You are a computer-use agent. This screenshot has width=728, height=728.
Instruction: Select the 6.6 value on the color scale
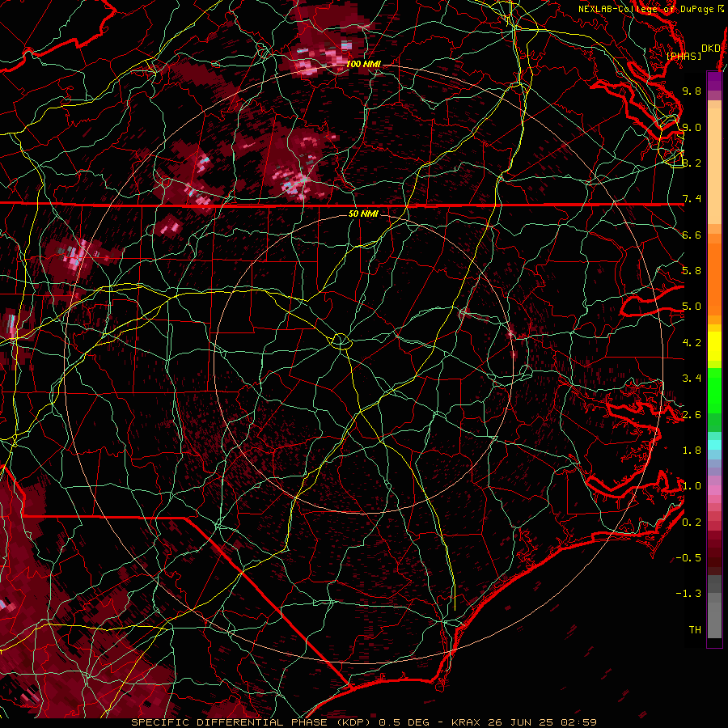[692, 235]
